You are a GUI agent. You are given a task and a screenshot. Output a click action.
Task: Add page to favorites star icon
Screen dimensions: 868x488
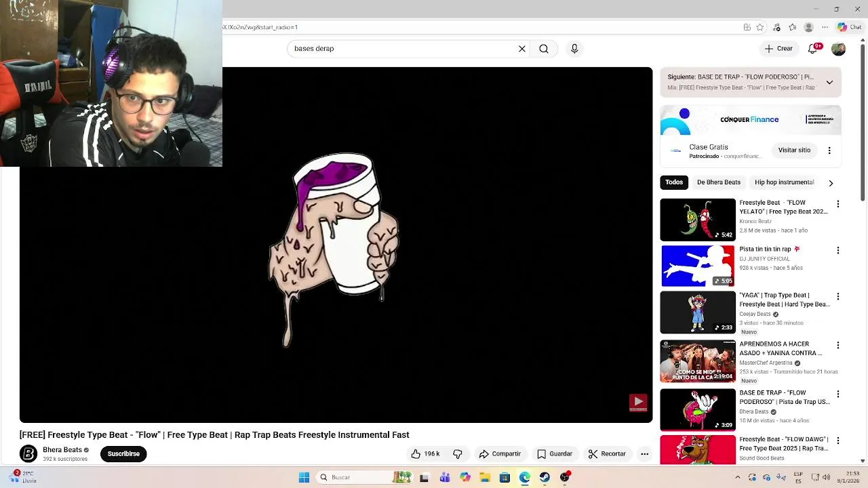[760, 27]
